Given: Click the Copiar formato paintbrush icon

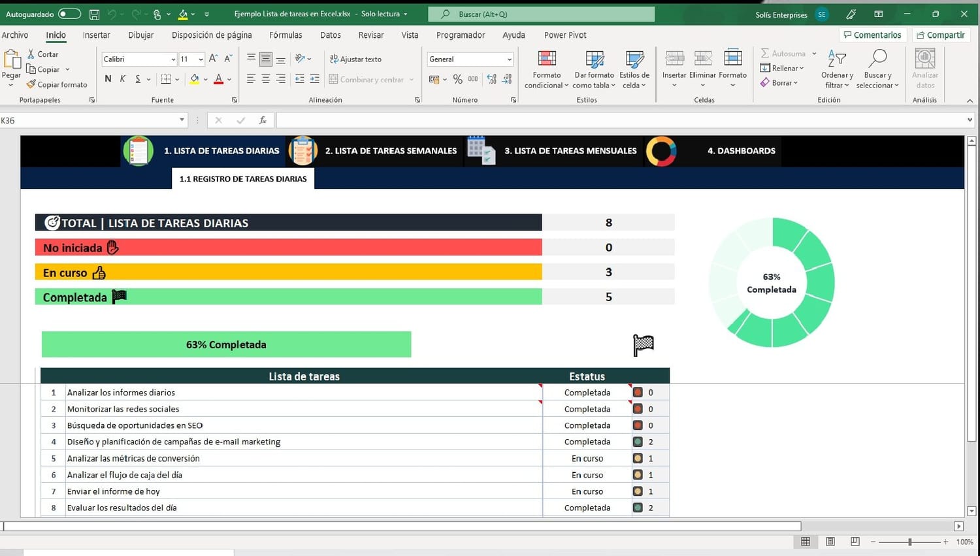Looking at the screenshot, I should click(31, 84).
